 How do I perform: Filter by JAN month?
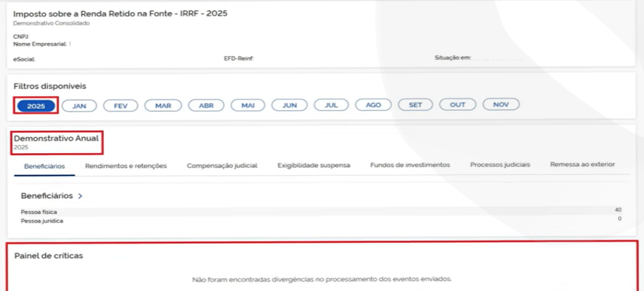(x=79, y=106)
